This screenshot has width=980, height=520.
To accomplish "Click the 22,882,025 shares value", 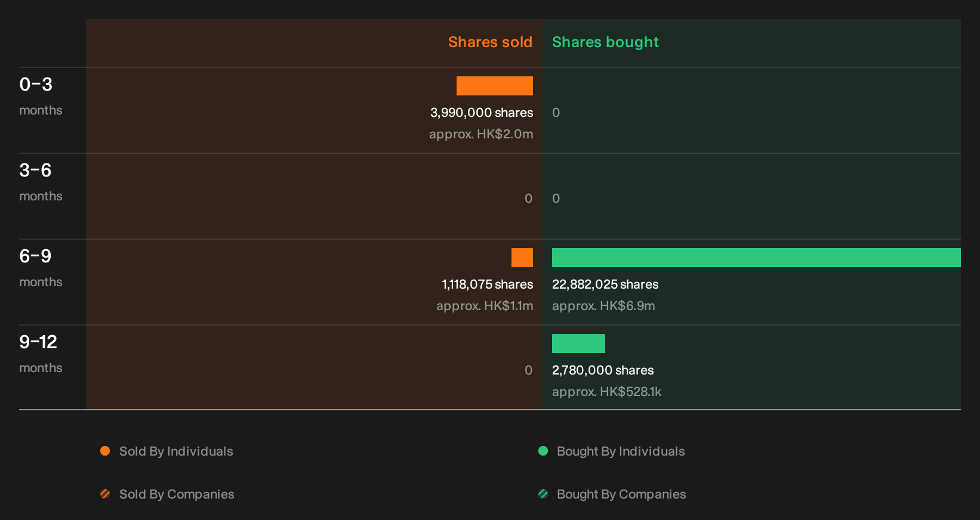I will pyautogui.click(x=605, y=284).
